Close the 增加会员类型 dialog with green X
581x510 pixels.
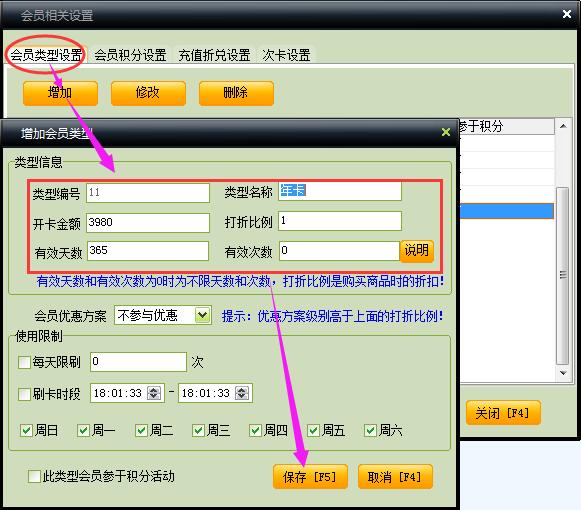coord(446,132)
